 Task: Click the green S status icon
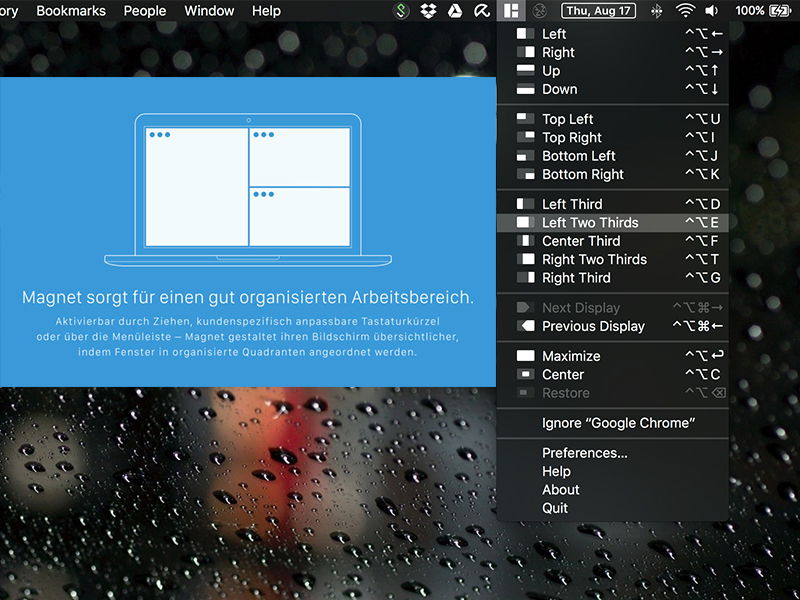pos(402,11)
